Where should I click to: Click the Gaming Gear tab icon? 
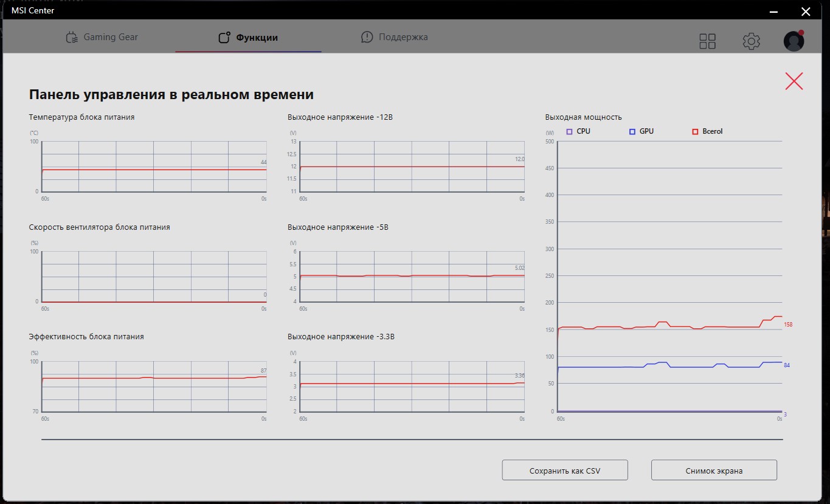coord(72,37)
